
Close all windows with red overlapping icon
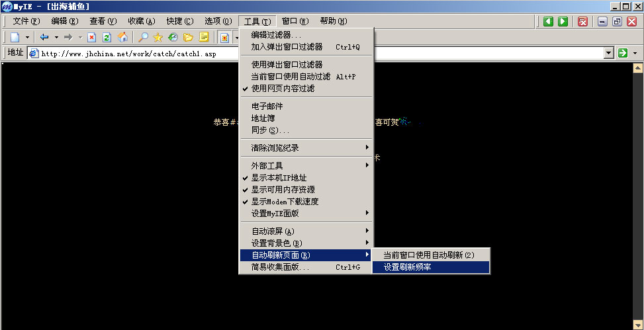click(582, 21)
